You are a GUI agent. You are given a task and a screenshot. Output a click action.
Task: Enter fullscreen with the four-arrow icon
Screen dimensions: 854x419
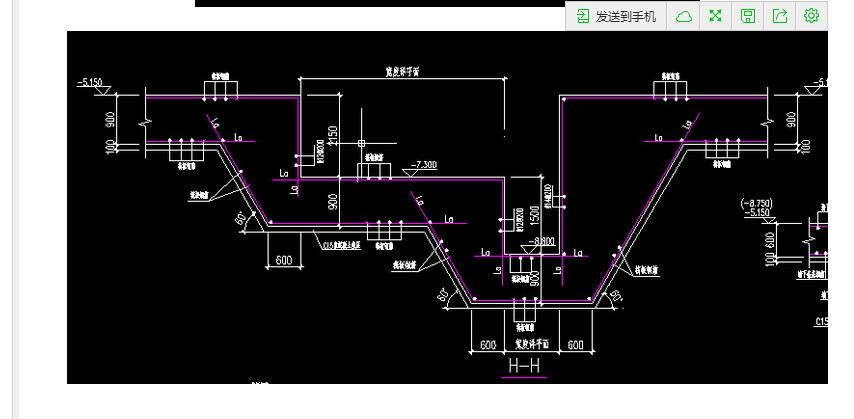pos(716,16)
